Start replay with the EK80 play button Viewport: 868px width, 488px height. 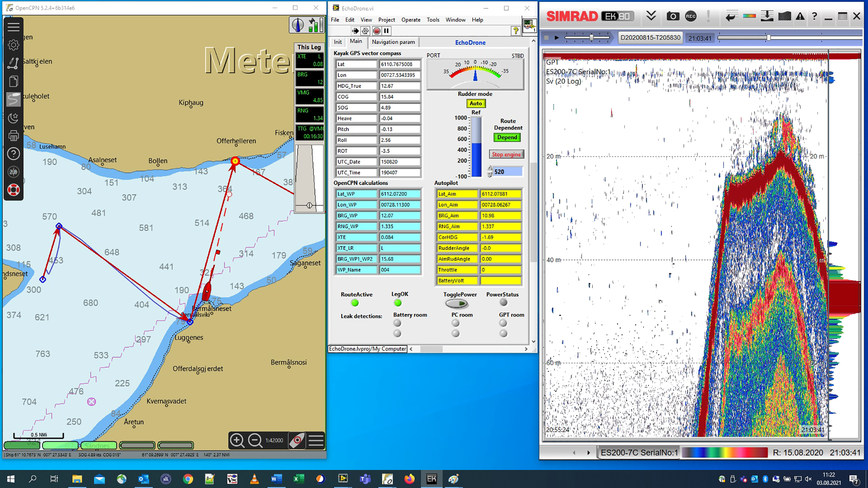tap(556, 38)
